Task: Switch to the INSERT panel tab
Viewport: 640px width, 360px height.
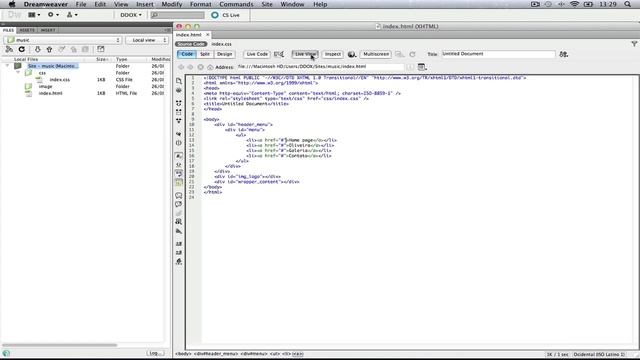Action: click(48, 30)
